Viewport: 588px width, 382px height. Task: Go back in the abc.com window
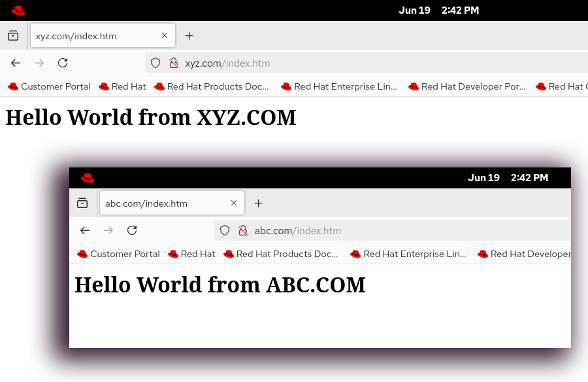tap(85, 230)
